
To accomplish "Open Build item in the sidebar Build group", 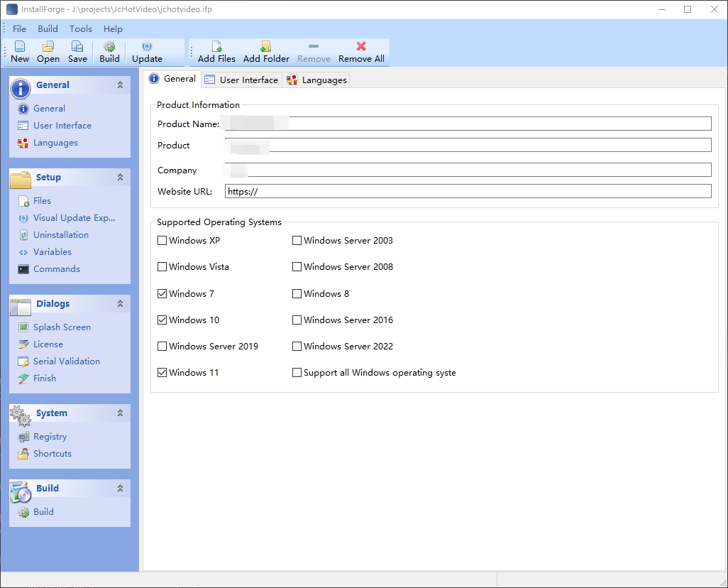I will (x=36, y=512).
